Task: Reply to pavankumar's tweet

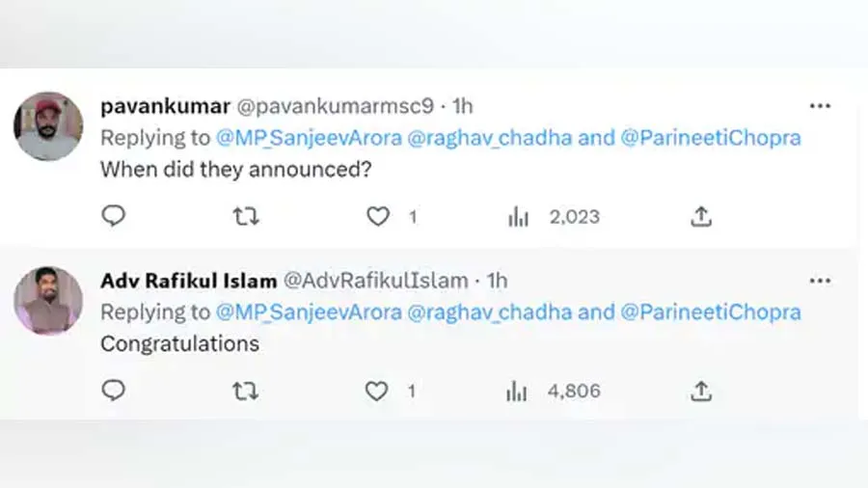Action: click(x=114, y=216)
